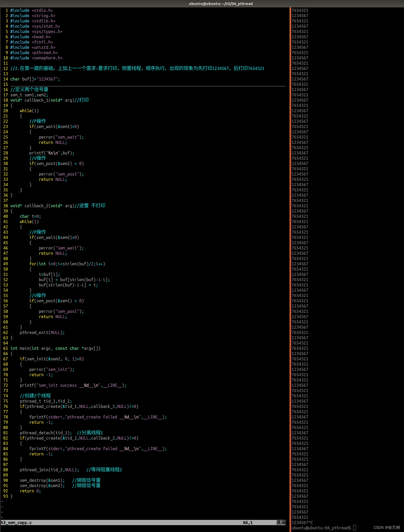Click the pthread_join(tid_2,NULL); line
Image resolution: width=404 pixels, height=532 pixels.
49,470
